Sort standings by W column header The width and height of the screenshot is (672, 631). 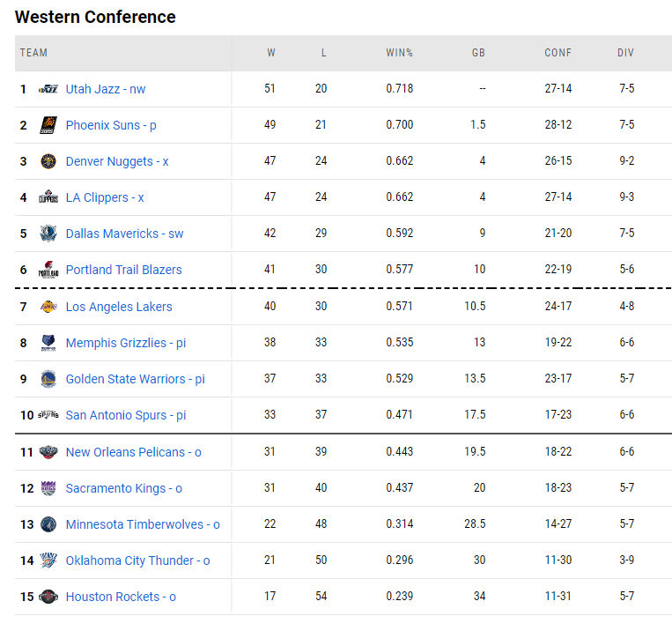271,53
